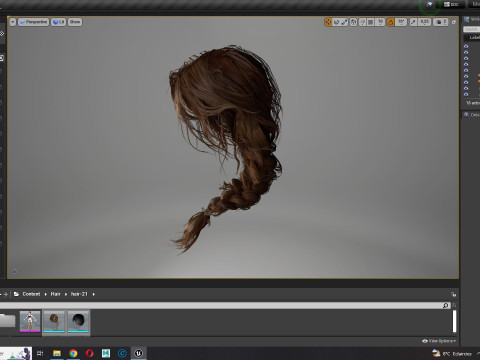Go forward in Content Browser history
The width and height of the screenshot is (480, 360).
(x=6, y=294)
